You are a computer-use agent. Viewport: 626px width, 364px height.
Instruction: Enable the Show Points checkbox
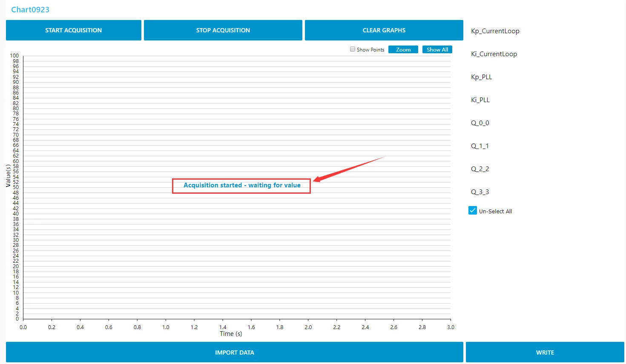coord(353,49)
